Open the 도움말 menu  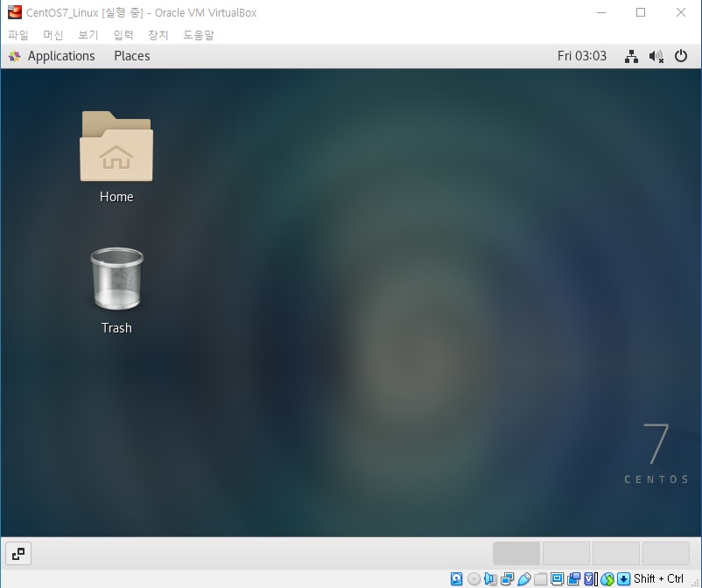tap(199, 35)
